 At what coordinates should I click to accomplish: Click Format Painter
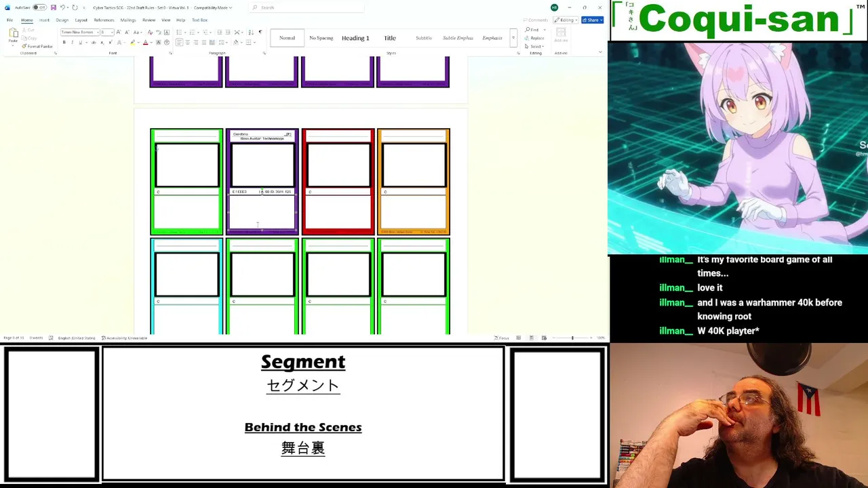37,46
